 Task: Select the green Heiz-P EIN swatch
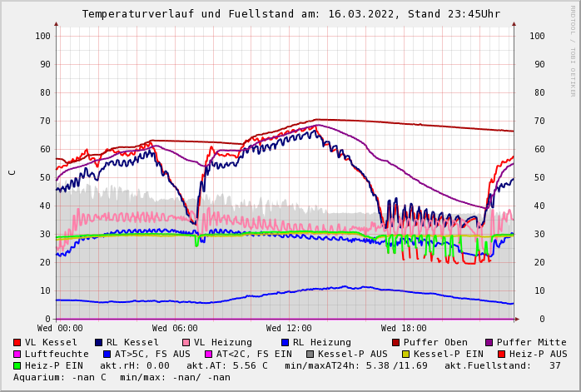[x=17, y=365]
